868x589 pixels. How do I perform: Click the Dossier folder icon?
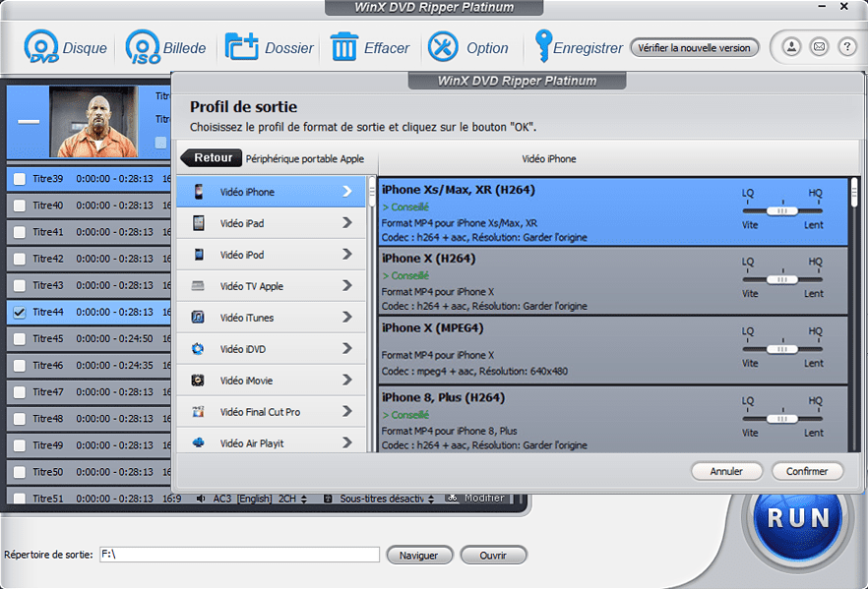click(x=241, y=47)
